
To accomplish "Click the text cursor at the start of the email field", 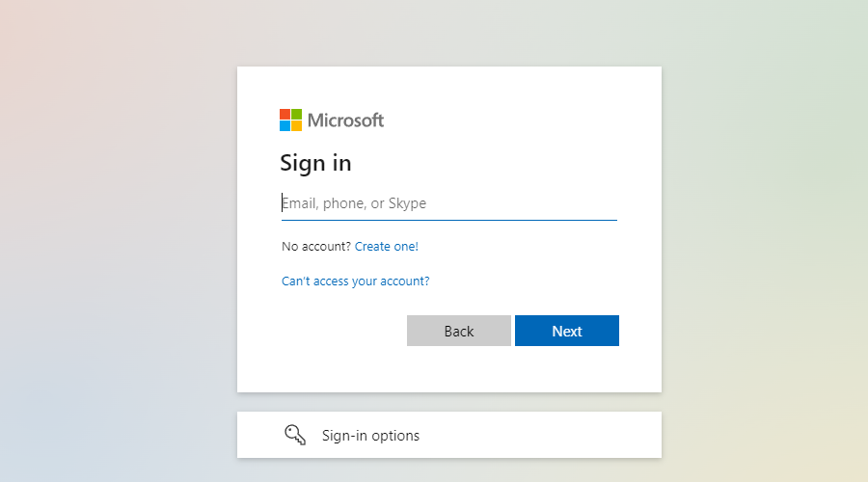I will [283, 203].
